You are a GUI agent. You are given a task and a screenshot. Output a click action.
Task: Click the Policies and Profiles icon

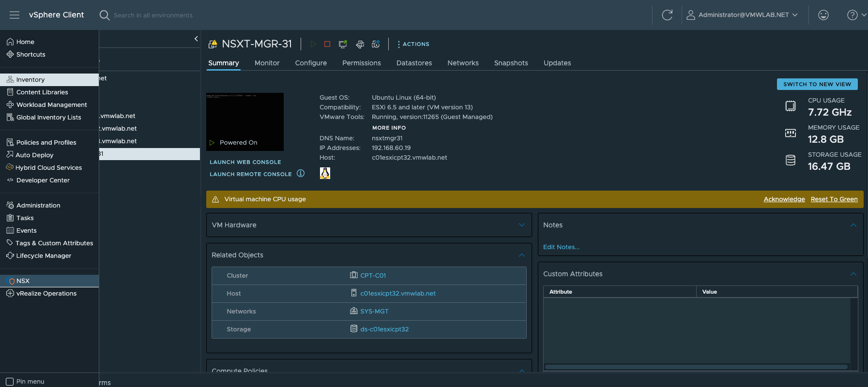[10, 142]
